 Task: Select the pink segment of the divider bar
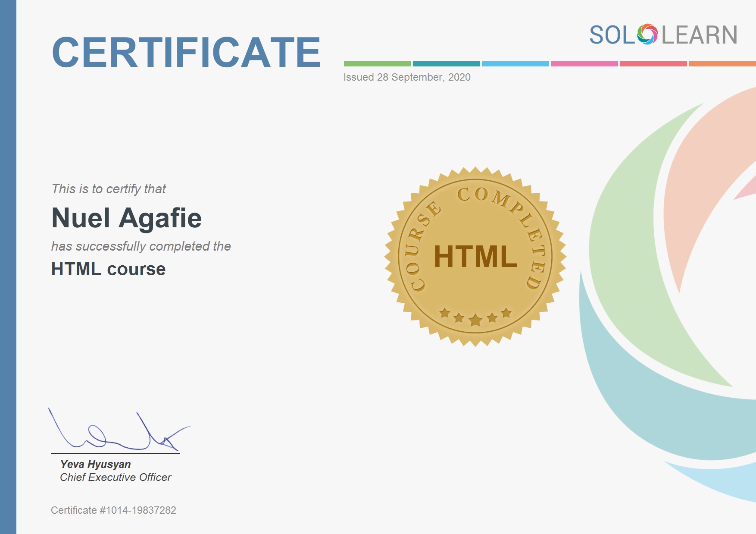(x=584, y=63)
